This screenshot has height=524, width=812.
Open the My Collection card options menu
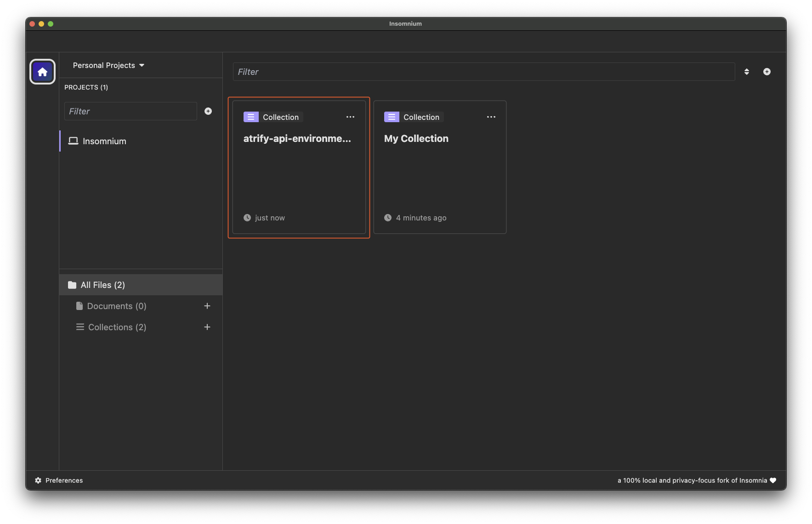491,117
